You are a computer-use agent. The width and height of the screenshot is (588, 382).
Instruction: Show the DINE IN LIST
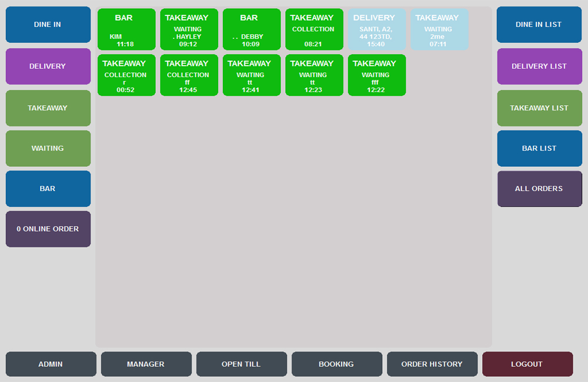pos(539,24)
